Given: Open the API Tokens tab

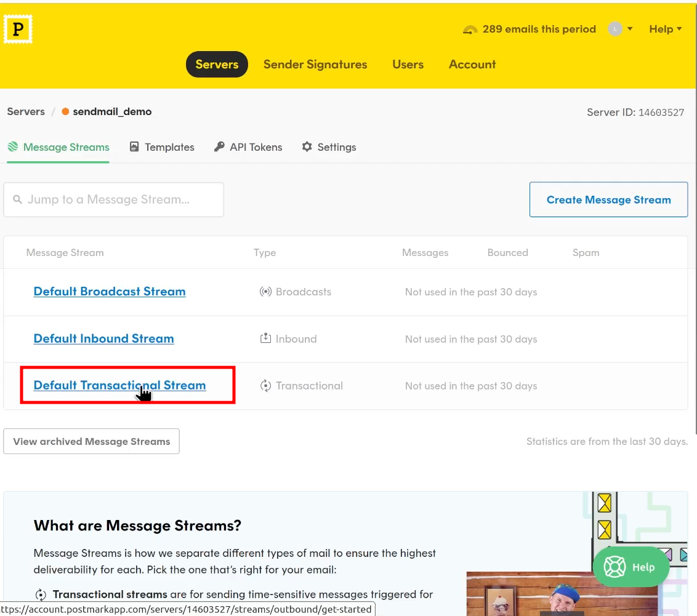Looking at the screenshot, I should 248,147.
